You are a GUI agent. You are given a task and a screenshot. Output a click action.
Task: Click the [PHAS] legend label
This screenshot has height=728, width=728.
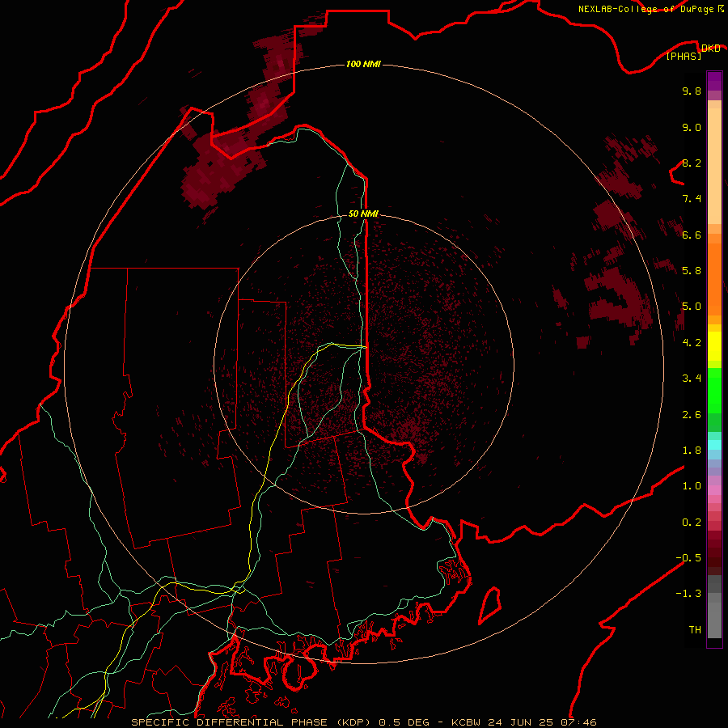pyautogui.click(x=684, y=56)
